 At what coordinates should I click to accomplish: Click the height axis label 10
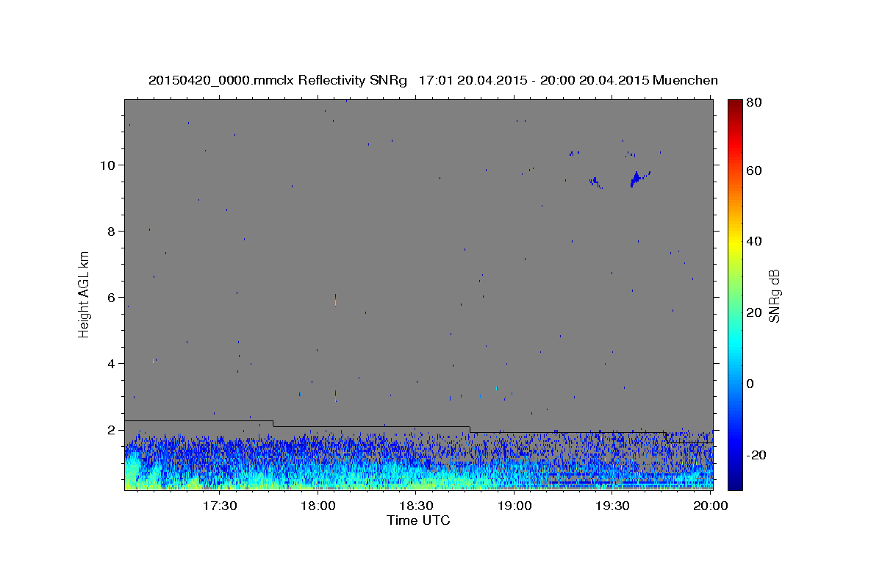[x=110, y=165]
